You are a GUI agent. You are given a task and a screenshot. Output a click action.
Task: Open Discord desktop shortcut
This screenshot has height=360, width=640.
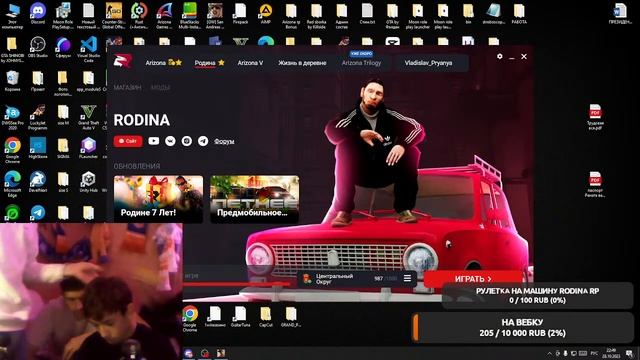coord(38,14)
